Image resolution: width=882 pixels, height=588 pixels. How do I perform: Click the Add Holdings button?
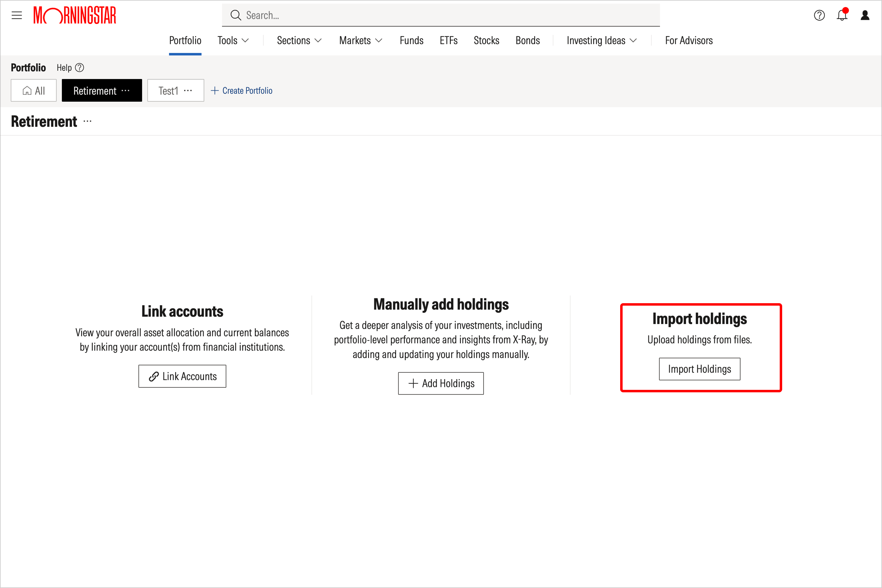tap(441, 383)
